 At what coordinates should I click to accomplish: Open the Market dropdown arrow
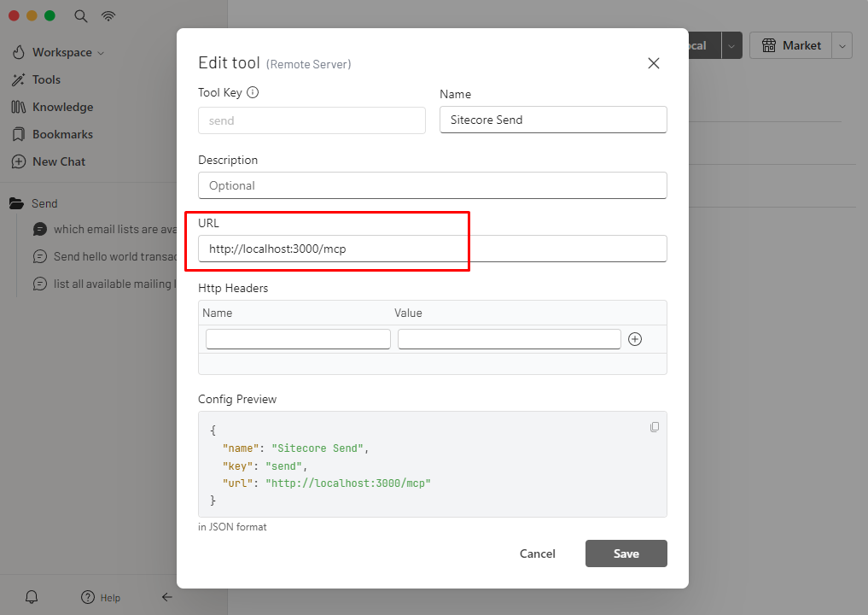(842, 46)
